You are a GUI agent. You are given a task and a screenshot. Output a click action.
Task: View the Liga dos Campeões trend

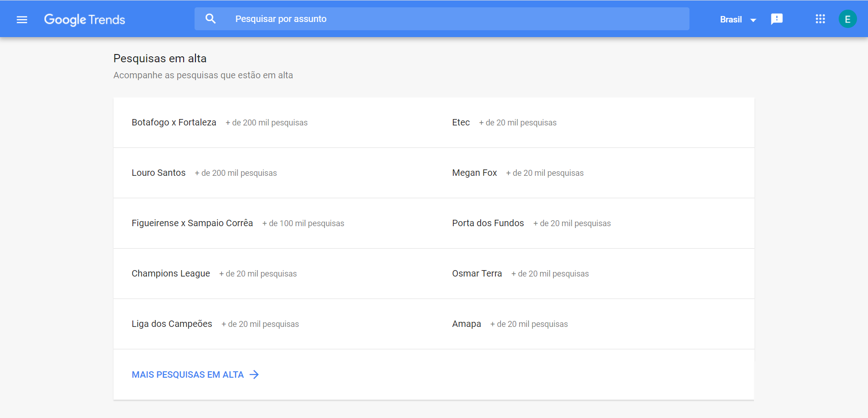point(172,324)
